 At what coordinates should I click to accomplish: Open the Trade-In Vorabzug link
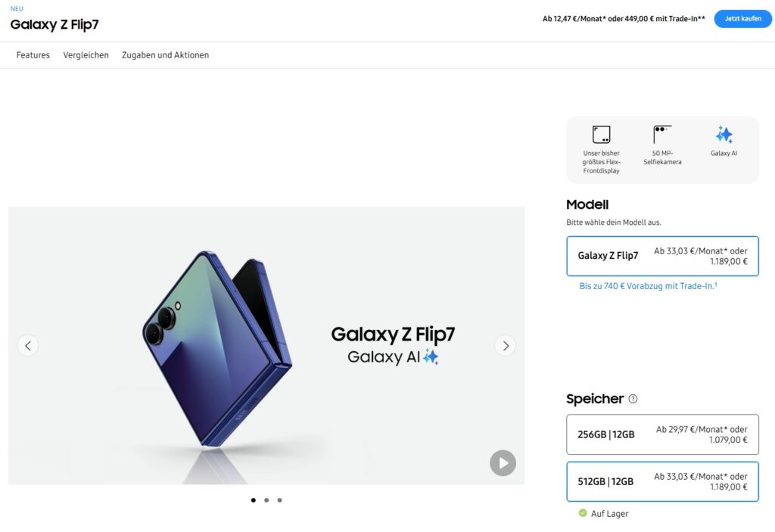point(648,286)
